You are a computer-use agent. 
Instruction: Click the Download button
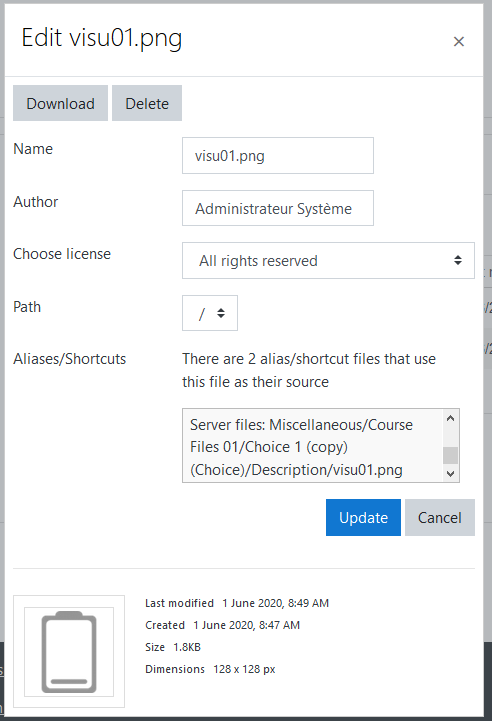(60, 103)
